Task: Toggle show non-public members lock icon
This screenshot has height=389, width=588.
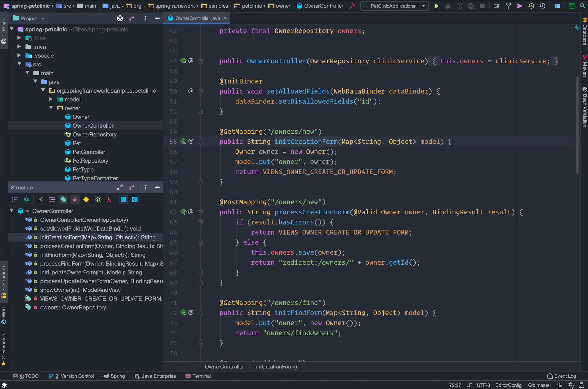Action: tap(75, 199)
